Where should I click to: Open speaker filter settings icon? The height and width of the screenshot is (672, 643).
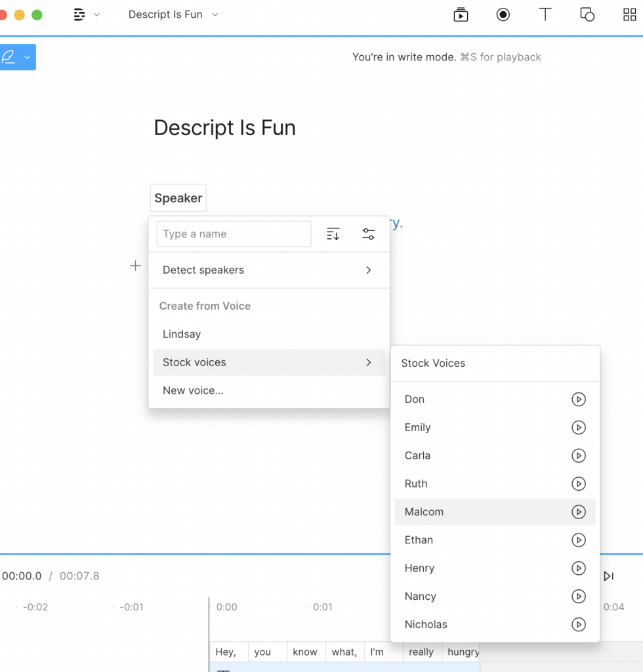click(x=368, y=234)
